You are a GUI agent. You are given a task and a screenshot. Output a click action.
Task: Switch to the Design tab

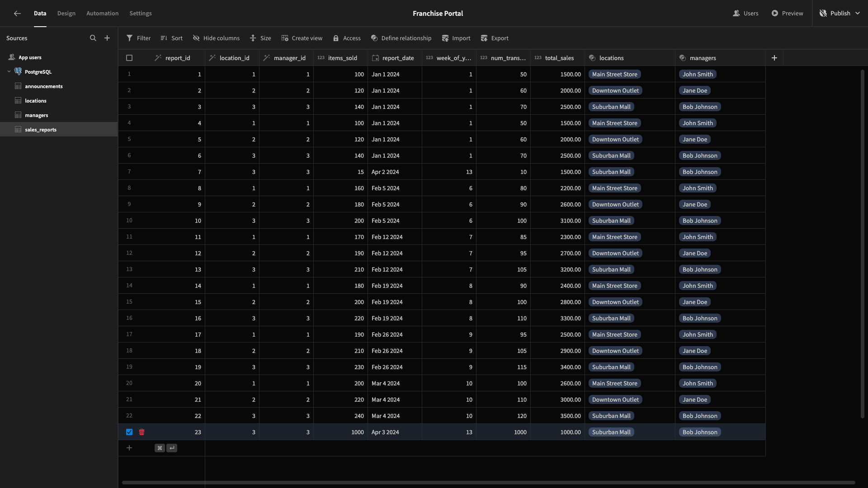(66, 13)
